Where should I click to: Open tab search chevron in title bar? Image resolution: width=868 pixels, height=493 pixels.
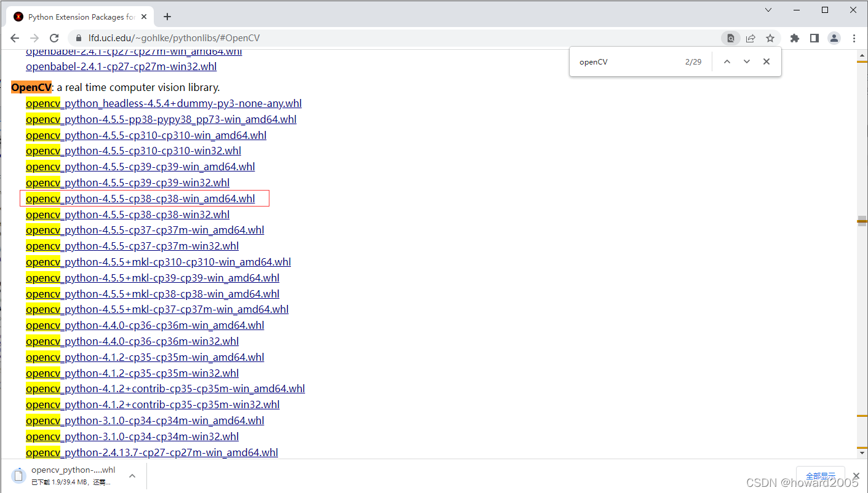tap(768, 10)
